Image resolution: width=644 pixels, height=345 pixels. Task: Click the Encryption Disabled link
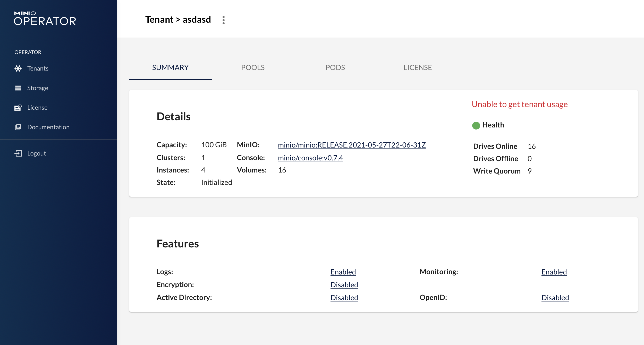click(x=344, y=285)
